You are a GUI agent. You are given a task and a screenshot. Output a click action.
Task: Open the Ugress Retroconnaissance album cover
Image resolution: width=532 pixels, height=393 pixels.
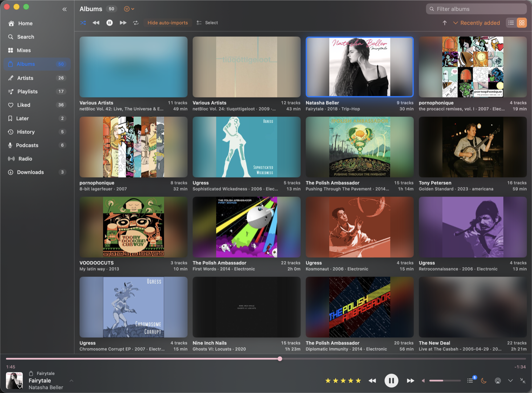click(x=472, y=227)
